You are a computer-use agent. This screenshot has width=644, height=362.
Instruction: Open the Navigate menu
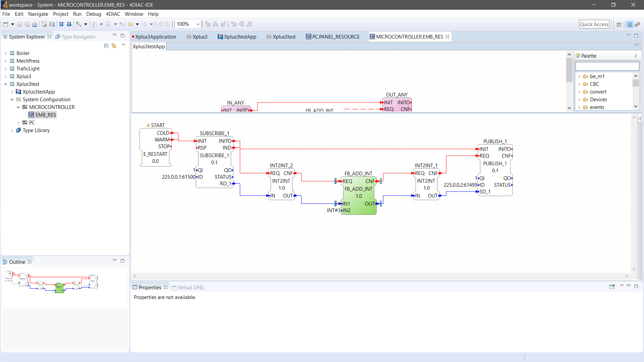point(38,14)
